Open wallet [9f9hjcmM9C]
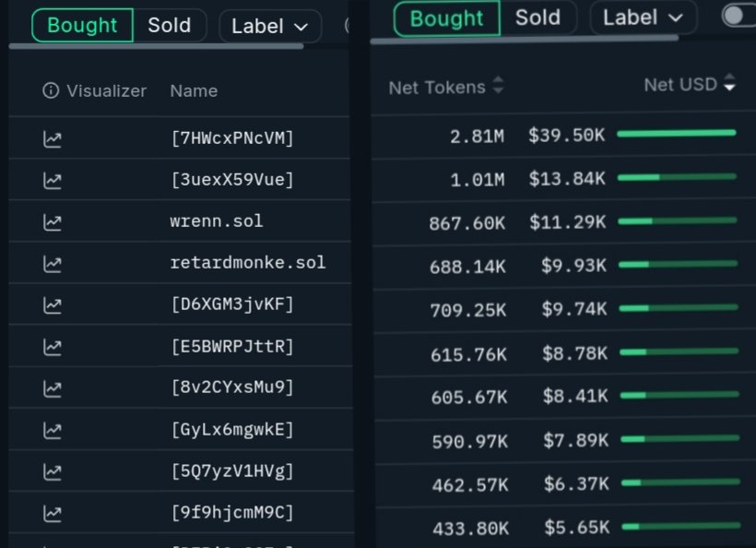 tap(232, 512)
